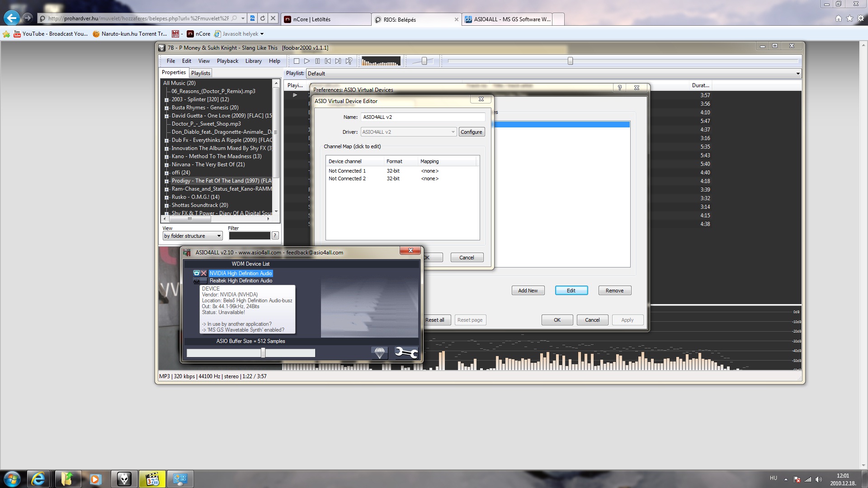This screenshot has width=868, height=488.
Task: Skip to next track in foobar2000
Action: 338,61
